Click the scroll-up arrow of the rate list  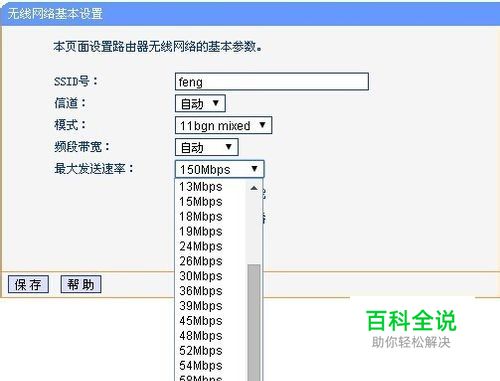(x=254, y=188)
